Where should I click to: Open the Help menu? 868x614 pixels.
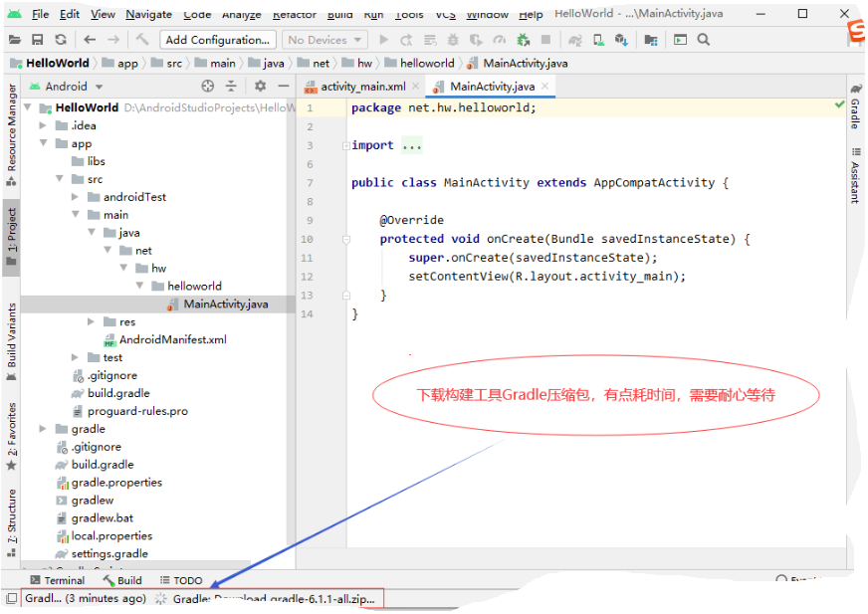tap(531, 14)
